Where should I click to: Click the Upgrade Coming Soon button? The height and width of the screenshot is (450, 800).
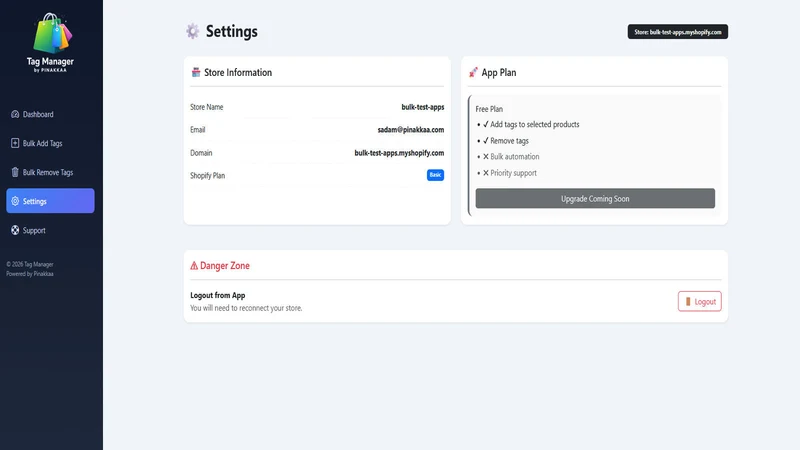point(595,198)
